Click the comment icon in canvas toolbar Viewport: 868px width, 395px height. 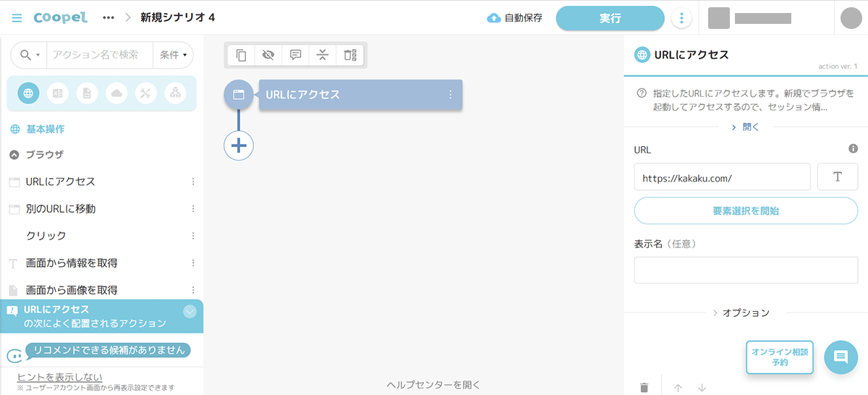(295, 55)
